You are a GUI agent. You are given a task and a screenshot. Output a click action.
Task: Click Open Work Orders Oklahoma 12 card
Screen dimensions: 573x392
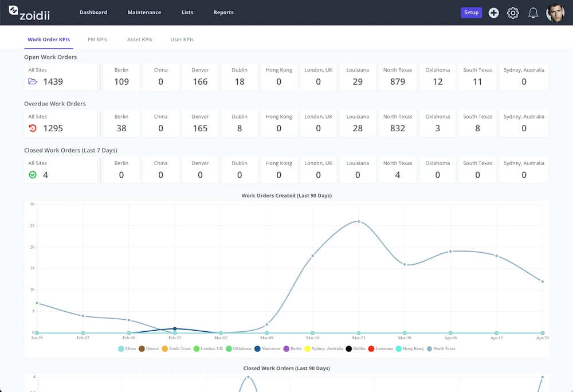click(437, 77)
